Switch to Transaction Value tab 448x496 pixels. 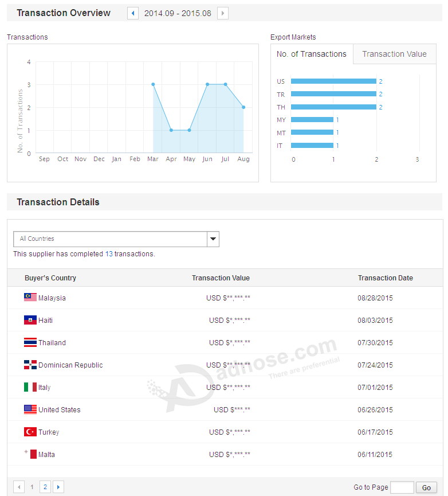(394, 54)
